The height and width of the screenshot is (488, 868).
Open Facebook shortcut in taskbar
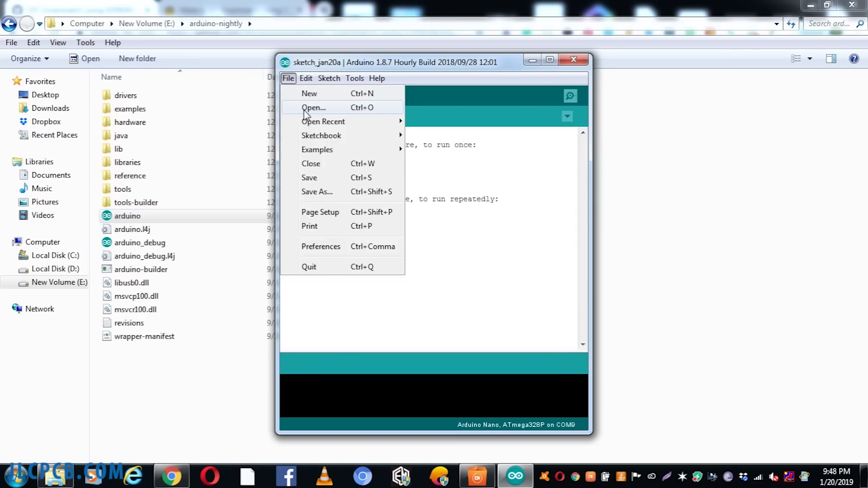(286, 476)
